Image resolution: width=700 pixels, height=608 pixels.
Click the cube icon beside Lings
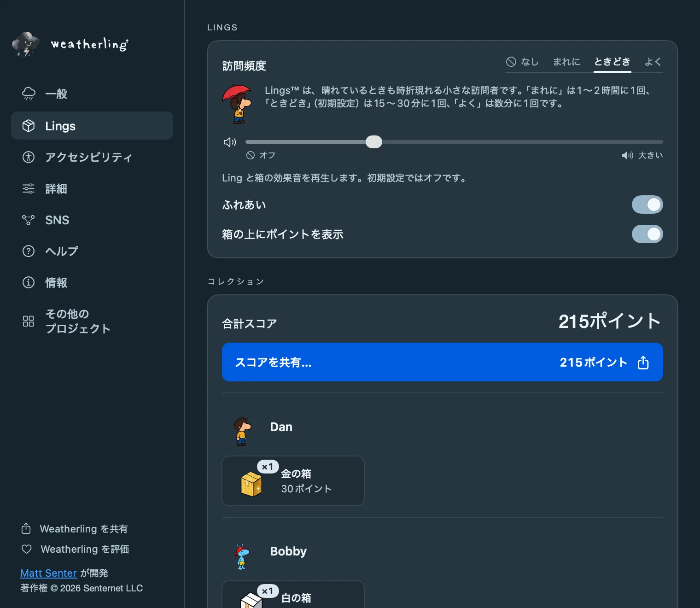[x=29, y=126]
